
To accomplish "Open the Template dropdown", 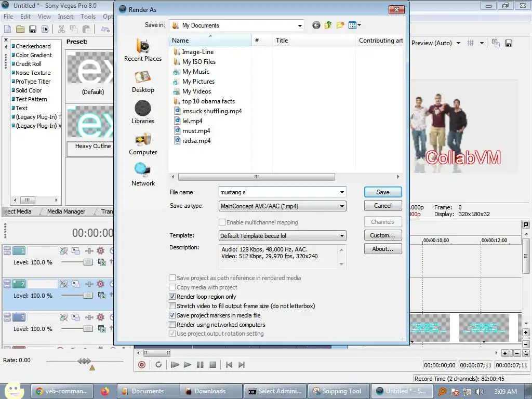I will tap(342, 236).
